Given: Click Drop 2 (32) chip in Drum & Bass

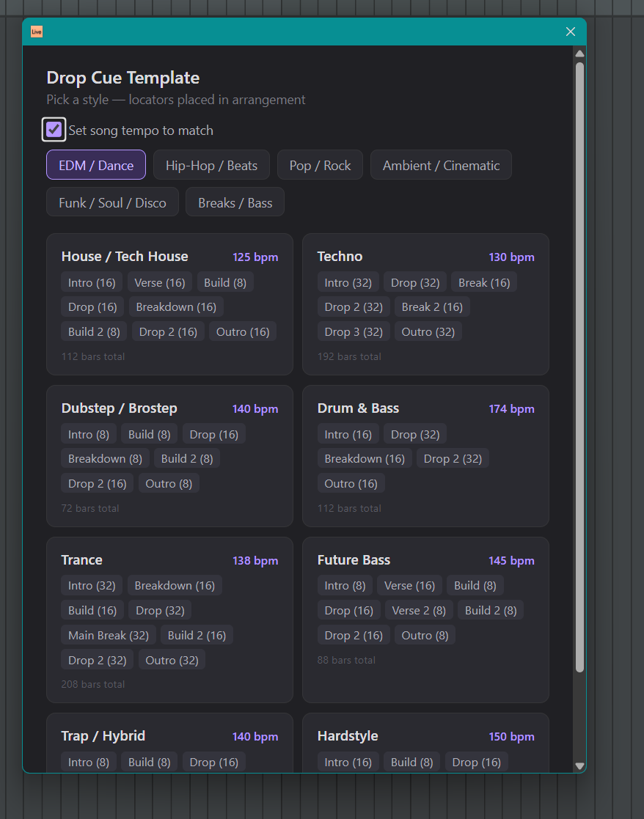Looking at the screenshot, I should pyautogui.click(x=453, y=458).
